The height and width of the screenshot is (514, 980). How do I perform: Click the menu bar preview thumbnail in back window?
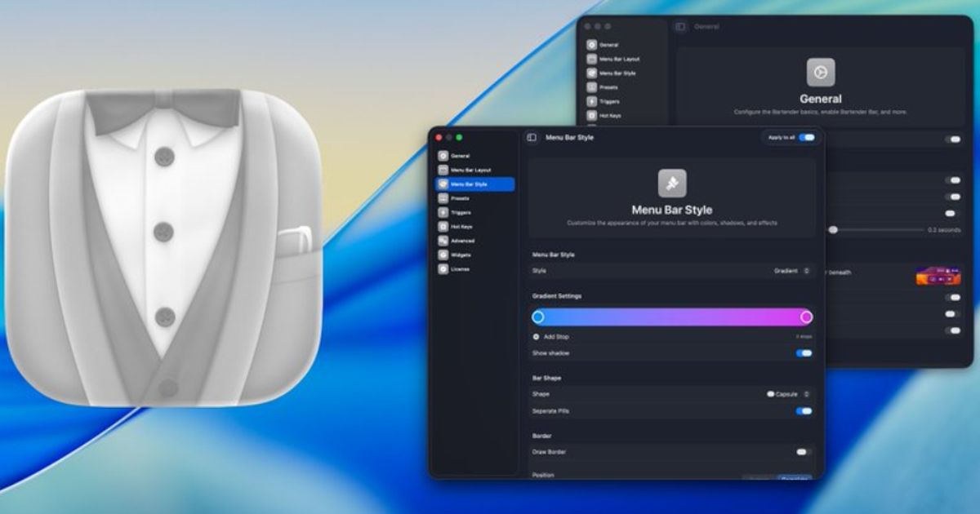tap(938, 275)
